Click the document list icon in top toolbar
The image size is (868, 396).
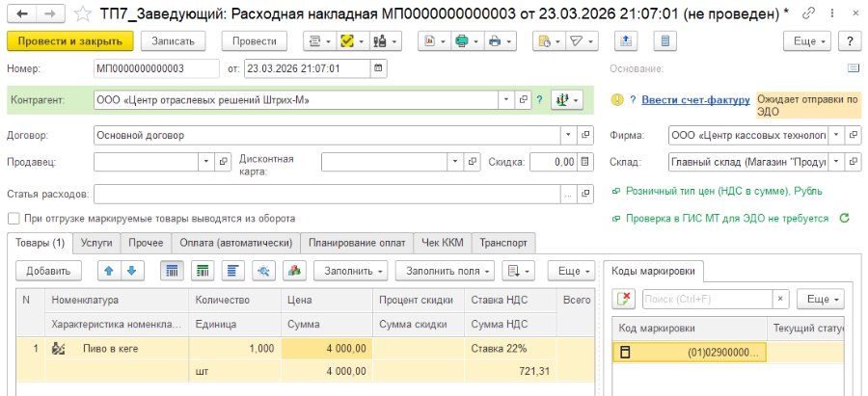(665, 40)
